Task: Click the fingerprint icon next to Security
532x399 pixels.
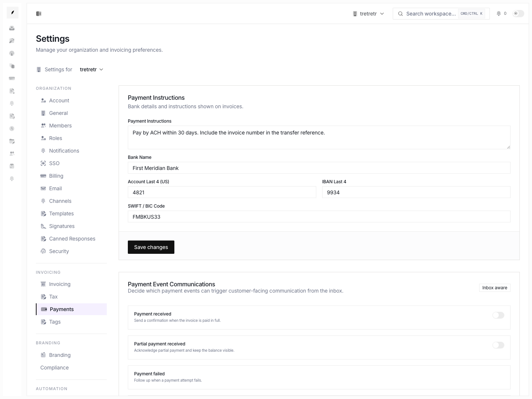Action: pyautogui.click(x=43, y=251)
